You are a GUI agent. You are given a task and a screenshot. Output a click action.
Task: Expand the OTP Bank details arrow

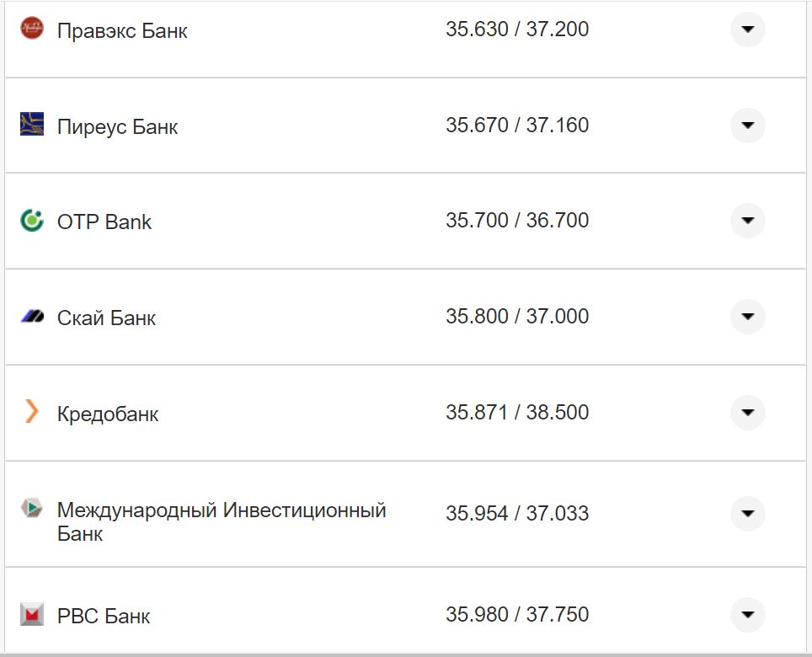coord(748,221)
